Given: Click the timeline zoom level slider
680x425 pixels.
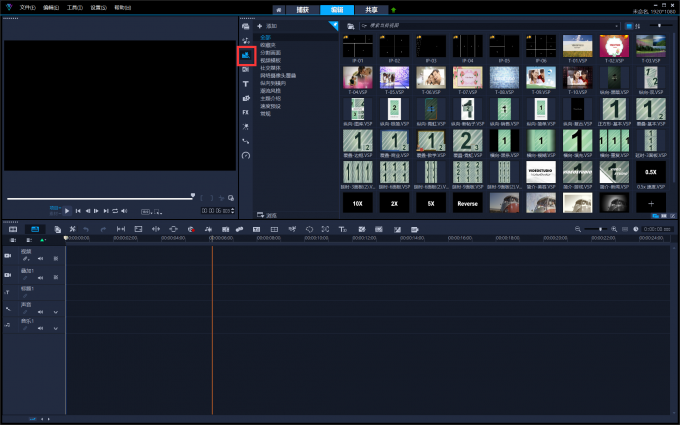Looking at the screenshot, I should [x=595, y=229].
